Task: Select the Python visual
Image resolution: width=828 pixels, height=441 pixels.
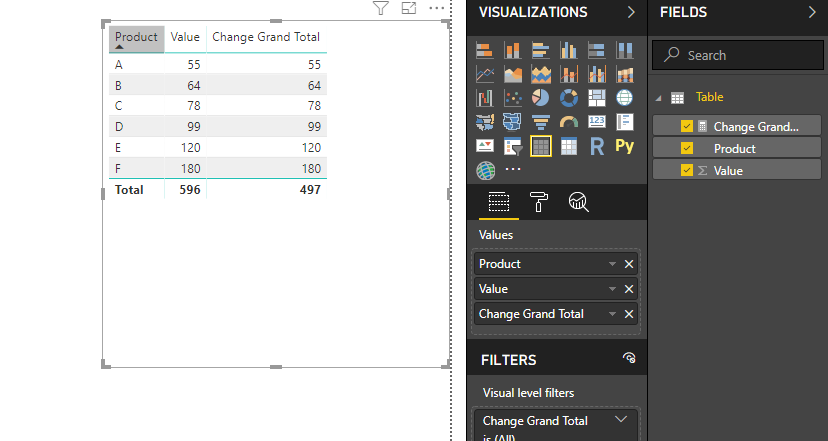Action: [x=625, y=146]
